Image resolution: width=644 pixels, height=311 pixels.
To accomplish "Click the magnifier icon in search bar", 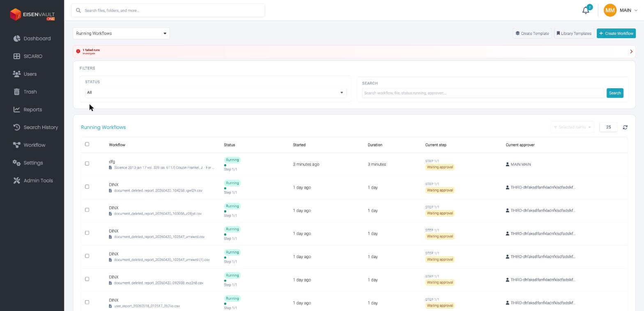I will [78, 10].
